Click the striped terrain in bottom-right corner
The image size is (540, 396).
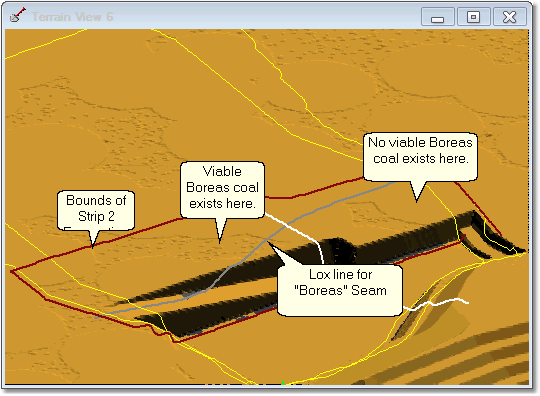[x=448, y=362]
